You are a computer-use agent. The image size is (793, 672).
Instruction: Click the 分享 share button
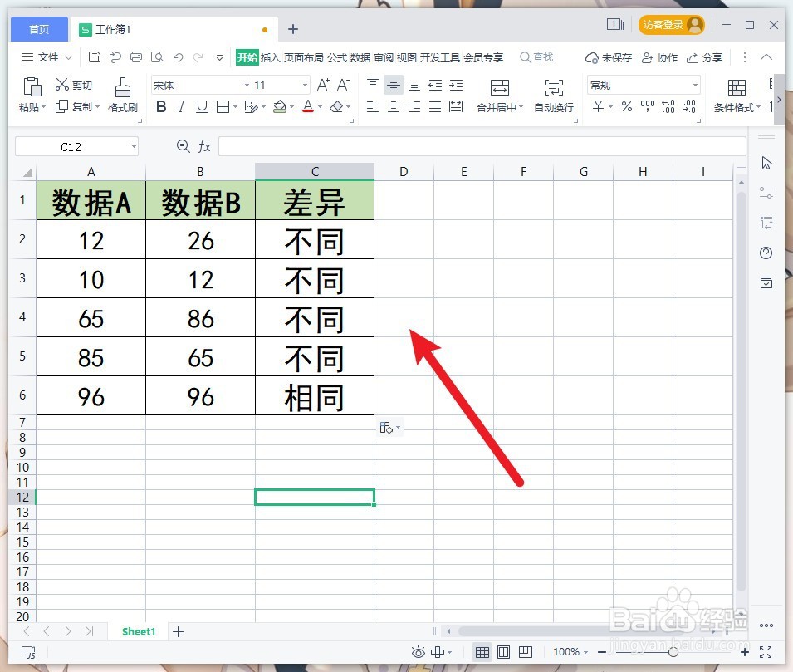pos(705,57)
